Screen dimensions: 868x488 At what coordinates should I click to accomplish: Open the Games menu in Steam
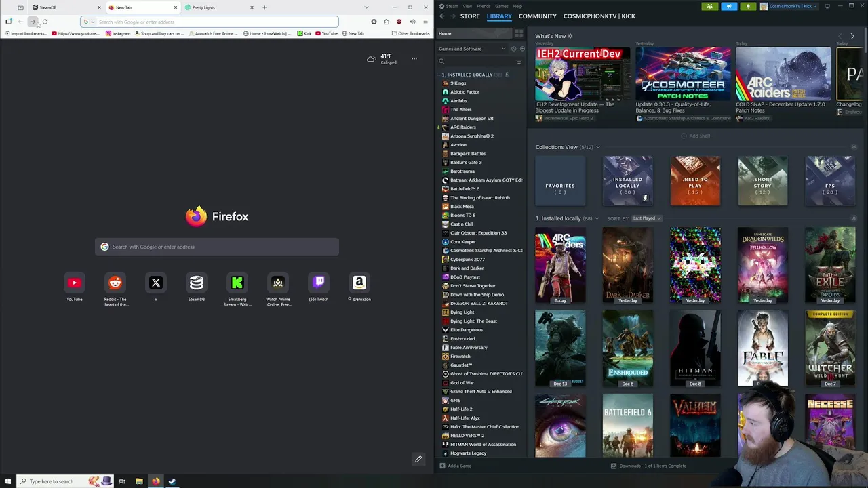coord(502,6)
